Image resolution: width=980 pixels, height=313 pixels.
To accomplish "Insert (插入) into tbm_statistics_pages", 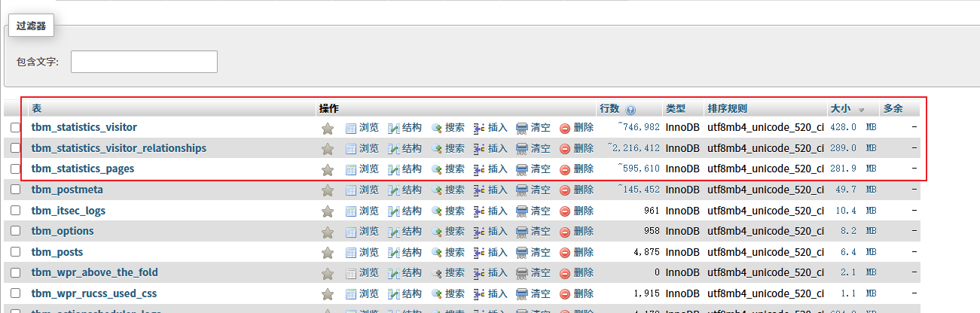I will (x=490, y=169).
